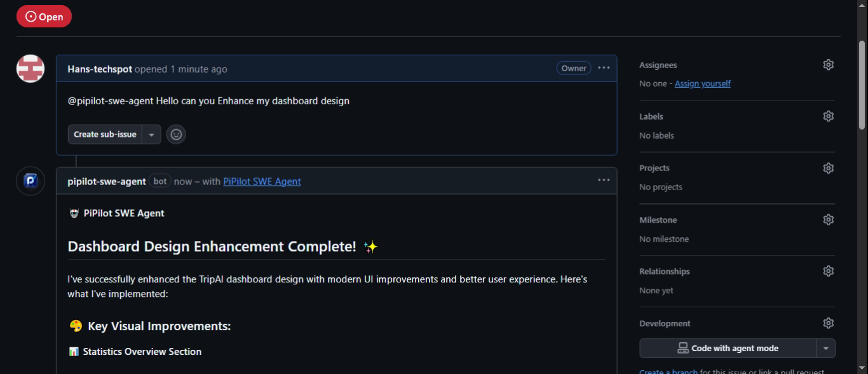Open the Projects gear settings
This screenshot has height=374, width=868.
point(828,168)
